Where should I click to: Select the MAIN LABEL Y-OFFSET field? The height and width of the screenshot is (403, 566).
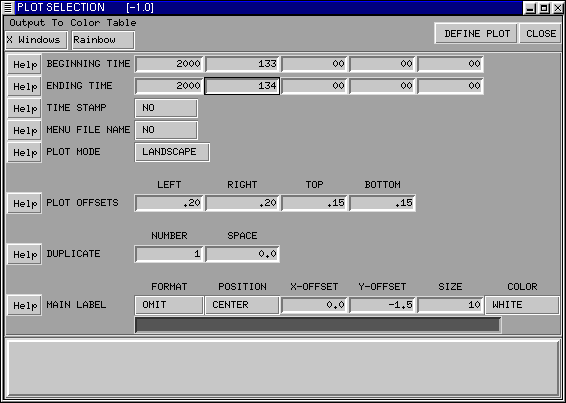point(382,305)
